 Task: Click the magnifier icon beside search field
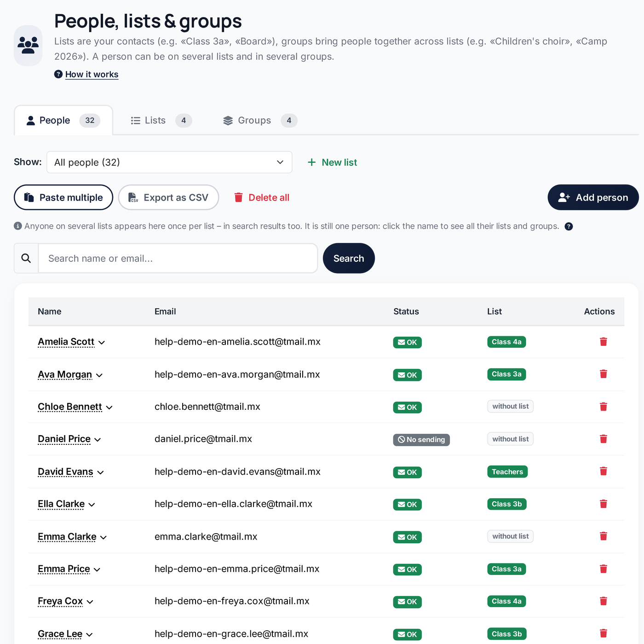click(26, 258)
